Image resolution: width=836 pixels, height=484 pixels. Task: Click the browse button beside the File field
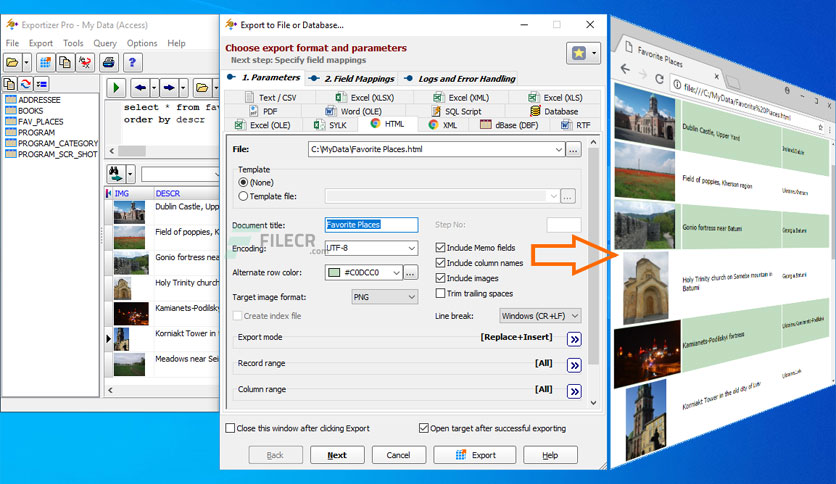click(573, 150)
